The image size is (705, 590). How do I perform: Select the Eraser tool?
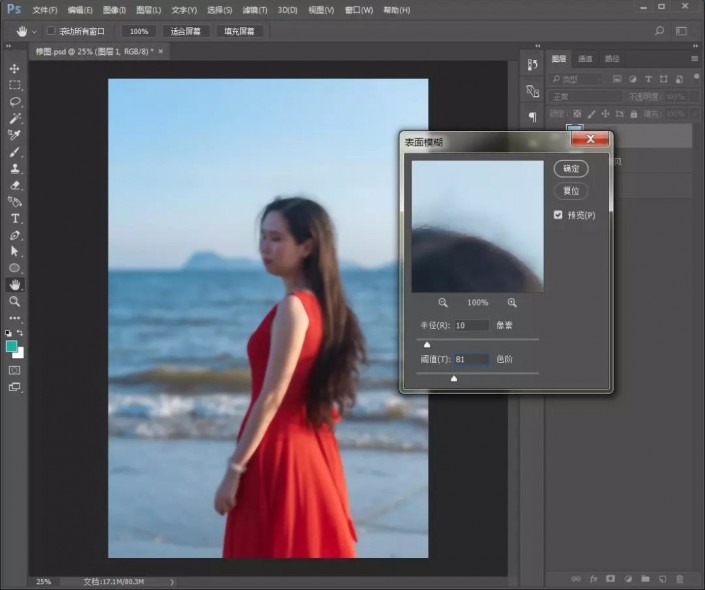(14, 185)
